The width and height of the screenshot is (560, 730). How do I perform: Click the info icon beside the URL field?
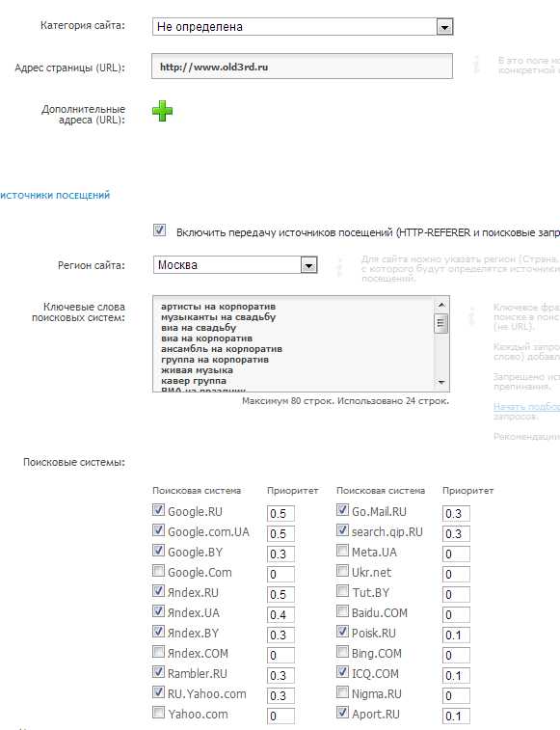476,65
